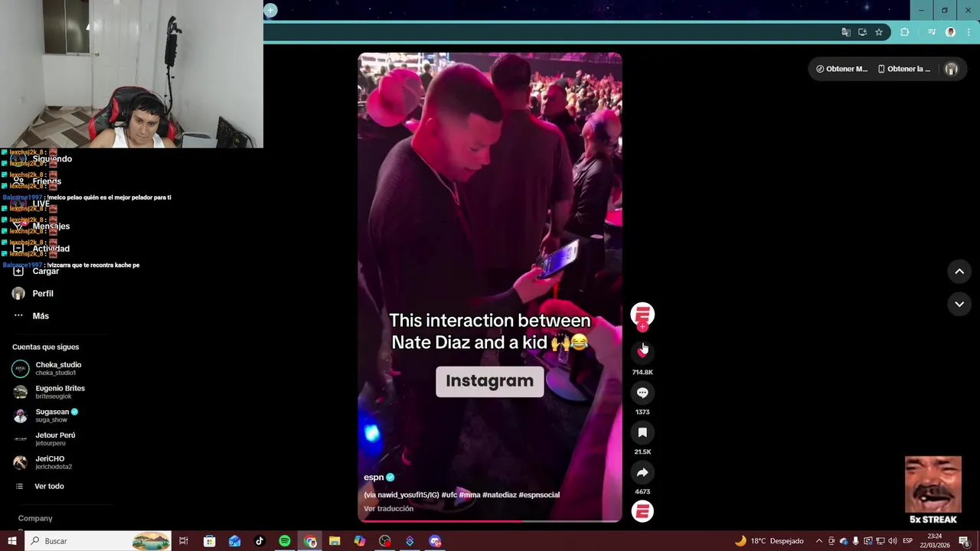Open the Jetour Perú followed account

click(x=44, y=439)
